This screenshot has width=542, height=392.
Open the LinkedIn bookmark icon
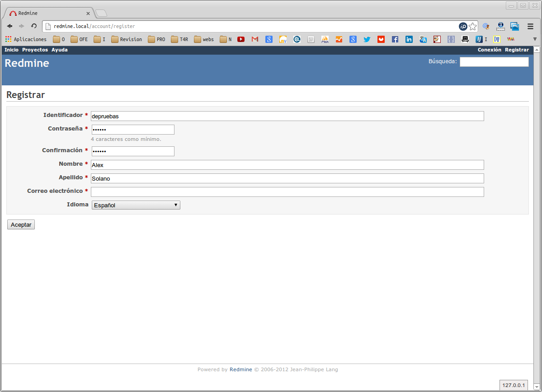(409, 39)
